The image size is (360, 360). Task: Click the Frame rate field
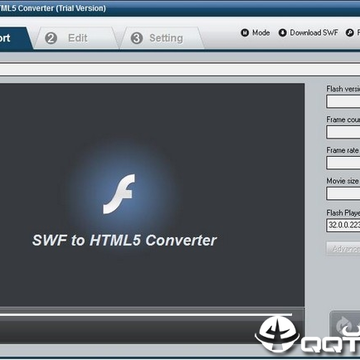[343, 163]
